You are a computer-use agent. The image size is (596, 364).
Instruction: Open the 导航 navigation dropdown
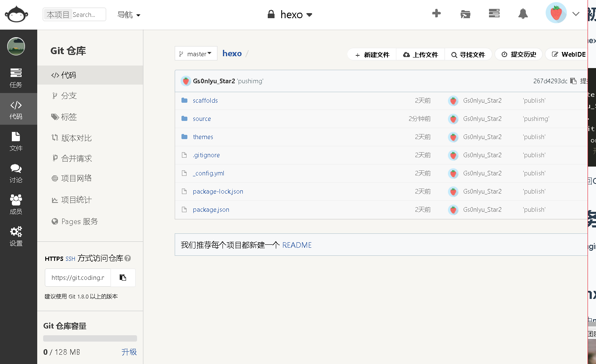pos(129,15)
